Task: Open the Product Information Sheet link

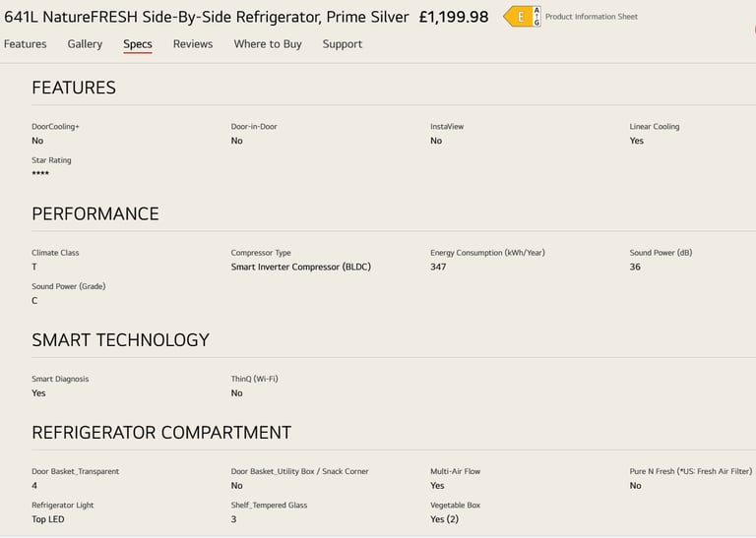Action: click(591, 17)
